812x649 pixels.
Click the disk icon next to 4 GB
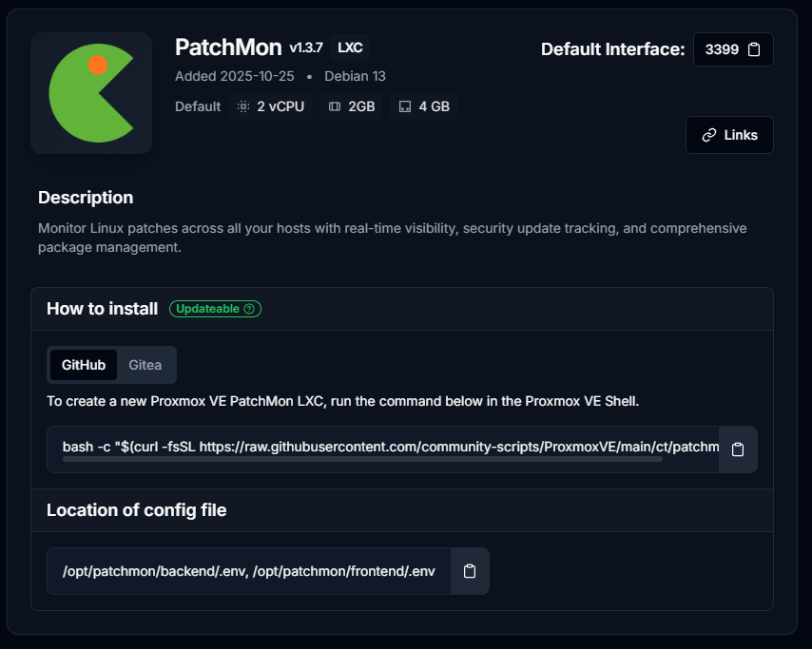tap(405, 106)
